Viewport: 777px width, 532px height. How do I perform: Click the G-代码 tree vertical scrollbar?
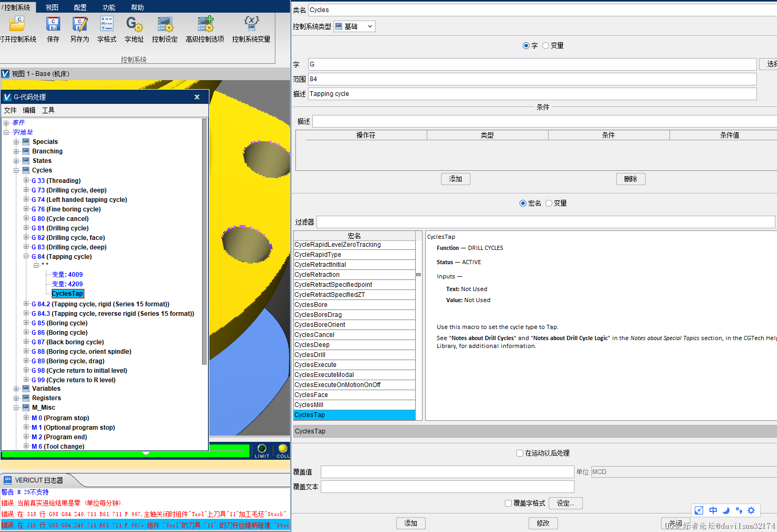pos(205,241)
